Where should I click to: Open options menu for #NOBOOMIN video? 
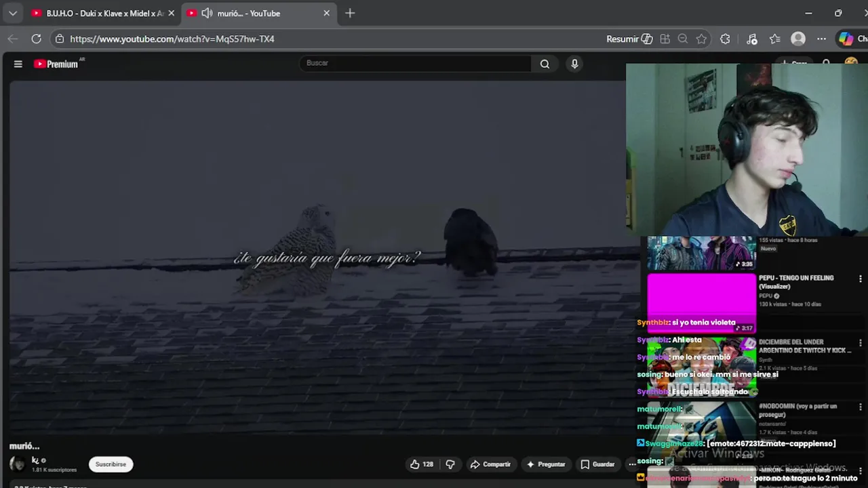tap(860, 407)
